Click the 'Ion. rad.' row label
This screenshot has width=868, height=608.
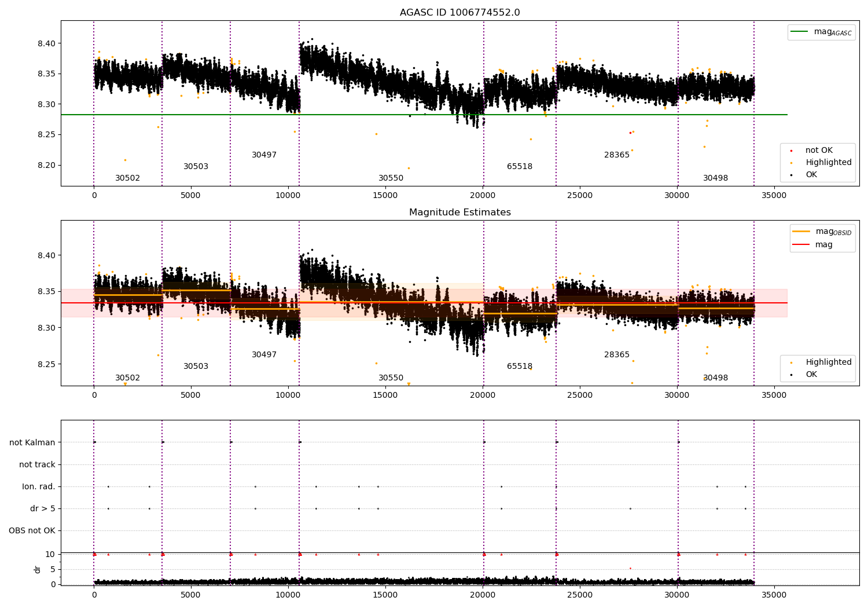(39, 487)
